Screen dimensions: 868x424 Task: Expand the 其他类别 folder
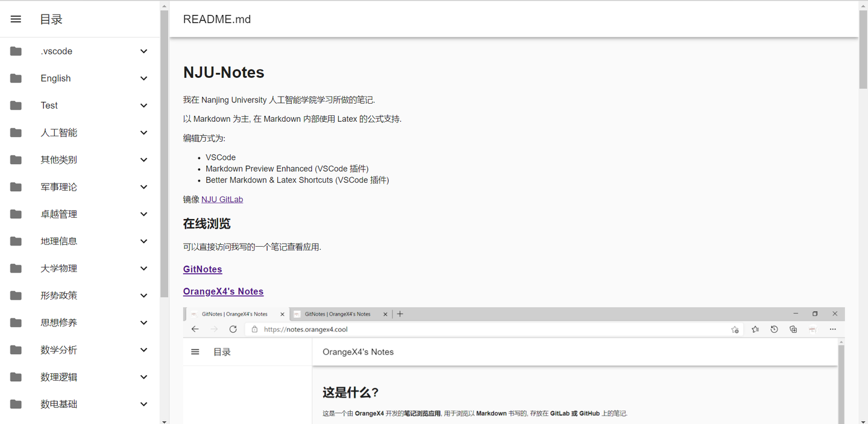(x=143, y=159)
